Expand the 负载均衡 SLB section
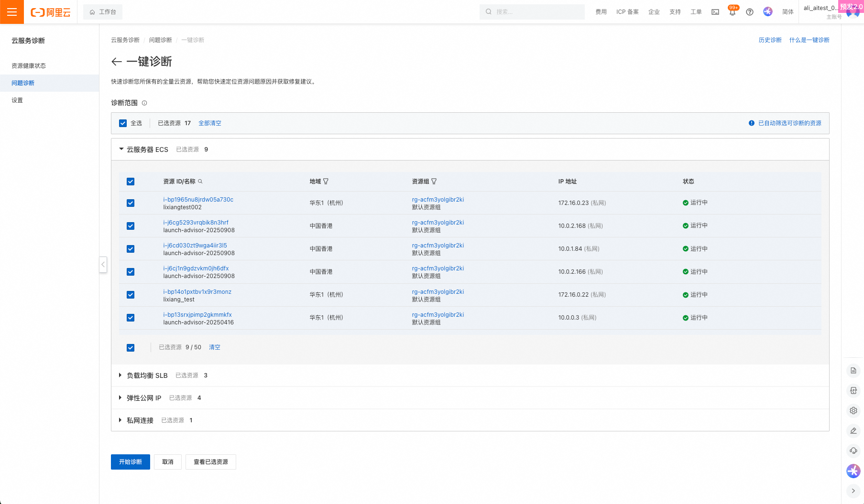 120,375
